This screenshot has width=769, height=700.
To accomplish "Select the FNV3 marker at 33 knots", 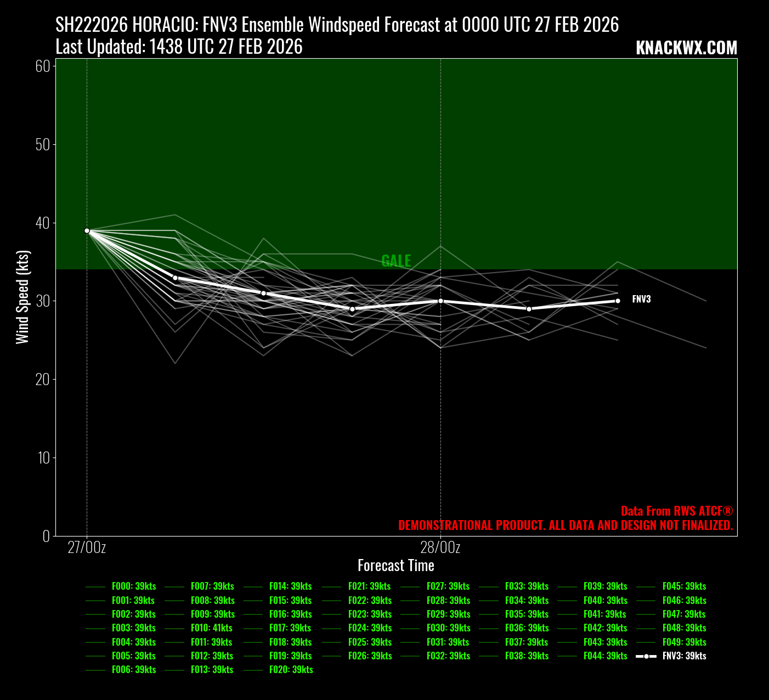I will pos(176,278).
